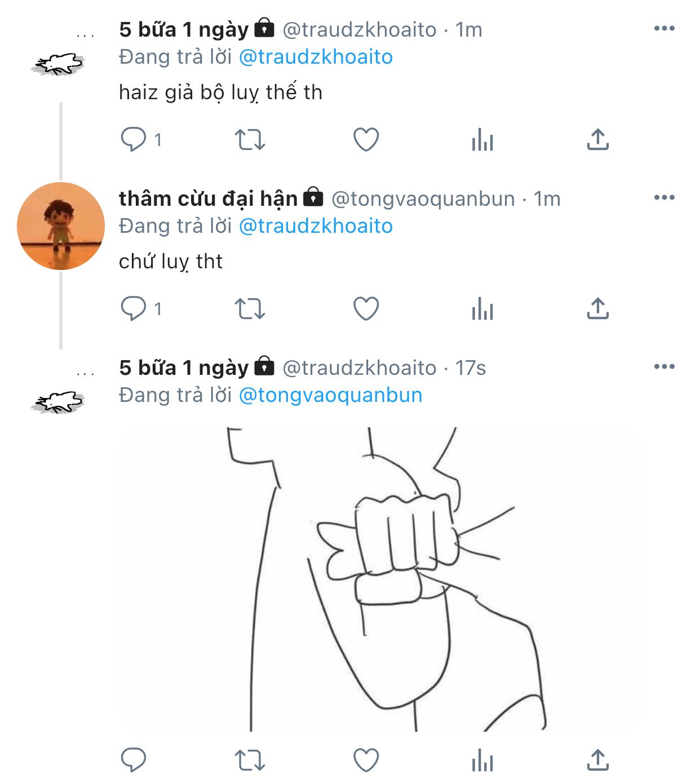Open the fist drawing image

380,579
